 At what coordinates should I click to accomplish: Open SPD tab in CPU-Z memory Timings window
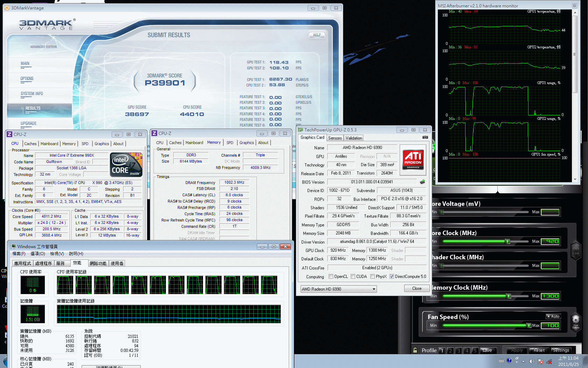230,143
